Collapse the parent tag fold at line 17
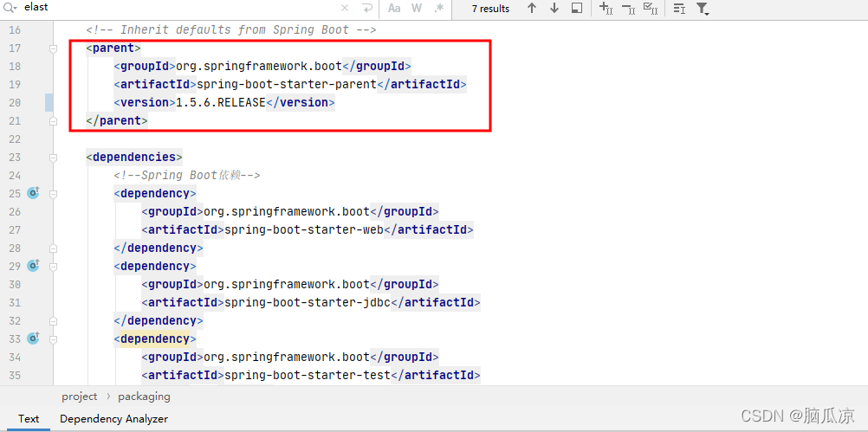 (x=53, y=48)
